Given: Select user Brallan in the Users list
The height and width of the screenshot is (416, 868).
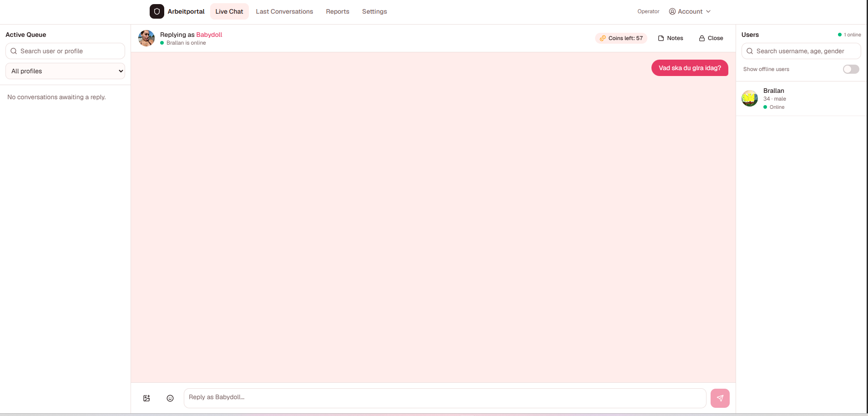Looking at the screenshot, I should [x=801, y=98].
